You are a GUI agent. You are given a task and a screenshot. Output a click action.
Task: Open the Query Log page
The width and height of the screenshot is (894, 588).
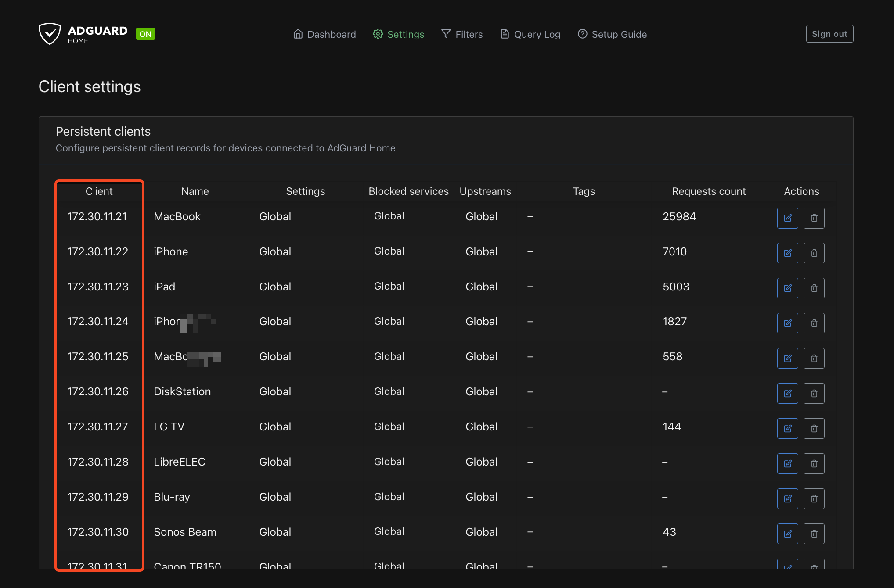coord(530,34)
